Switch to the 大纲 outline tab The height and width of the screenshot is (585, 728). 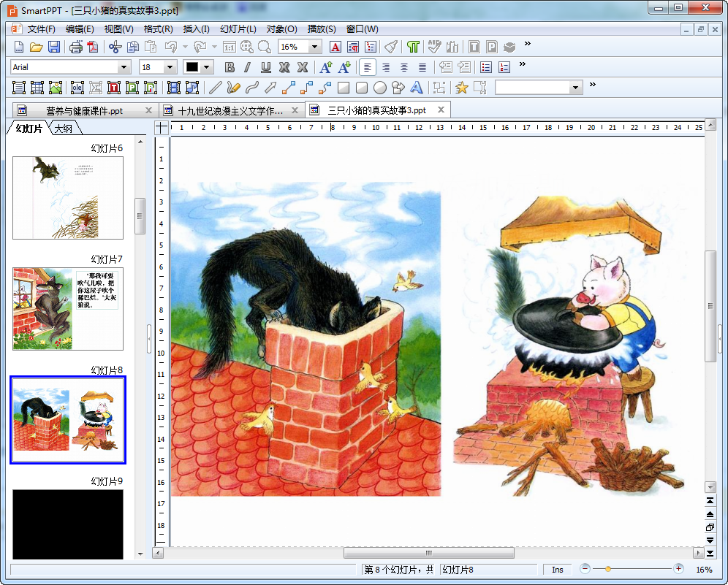(63, 129)
